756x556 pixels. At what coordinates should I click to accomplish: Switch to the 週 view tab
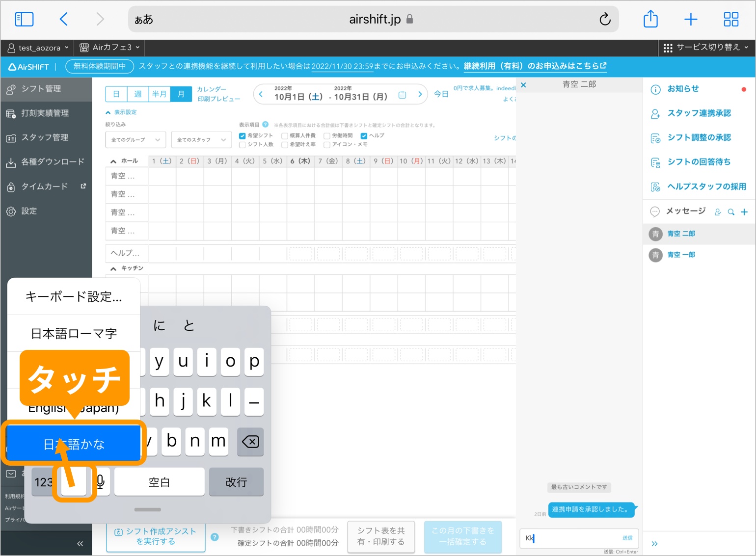(x=137, y=94)
